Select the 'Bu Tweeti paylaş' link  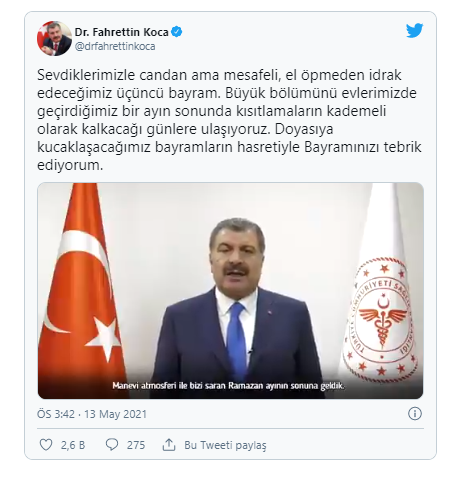[x=225, y=445]
